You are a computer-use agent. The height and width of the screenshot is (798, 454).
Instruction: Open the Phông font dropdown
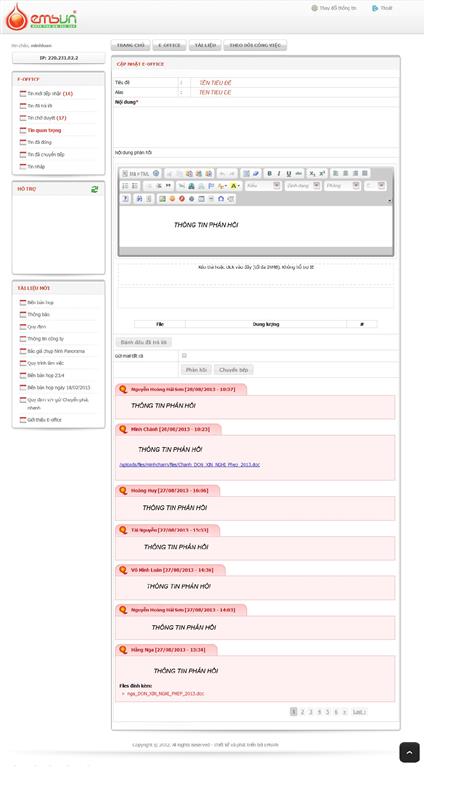pos(342,186)
